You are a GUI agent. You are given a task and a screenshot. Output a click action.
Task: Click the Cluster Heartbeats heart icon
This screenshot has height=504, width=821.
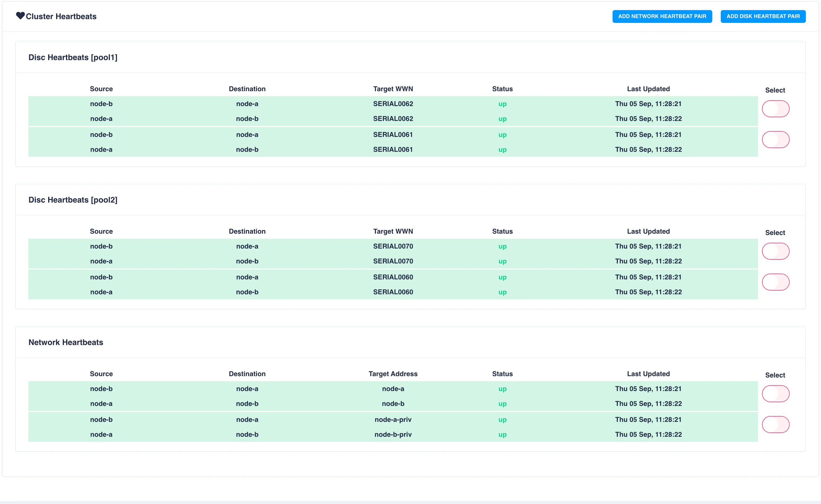20,16
